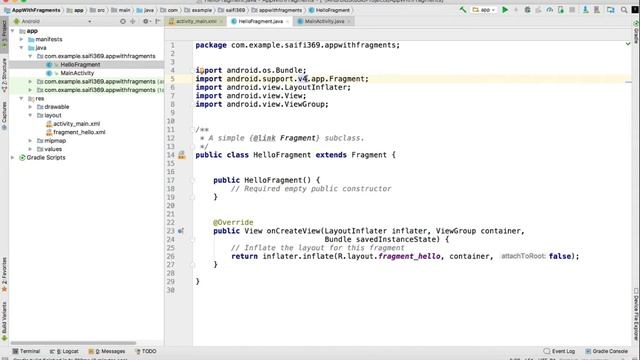640x360 pixels.
Task: Close the HelloFragment.java tab
Action: coord(287,21)
